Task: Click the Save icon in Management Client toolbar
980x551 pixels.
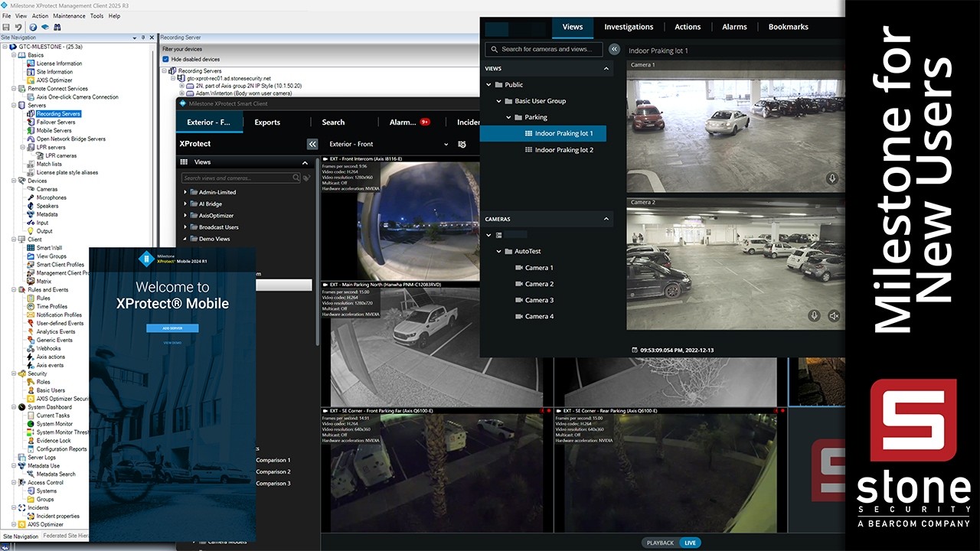Action: pos(7,27)
